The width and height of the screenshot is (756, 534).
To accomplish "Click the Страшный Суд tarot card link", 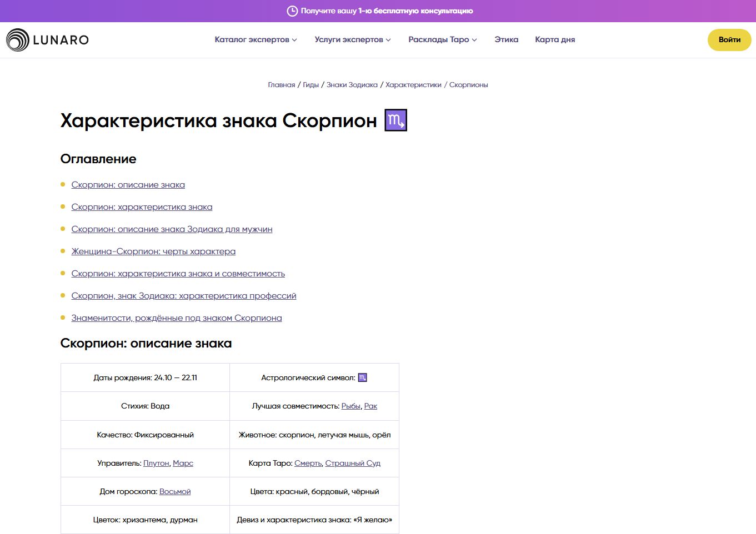I will click(353, 464).
